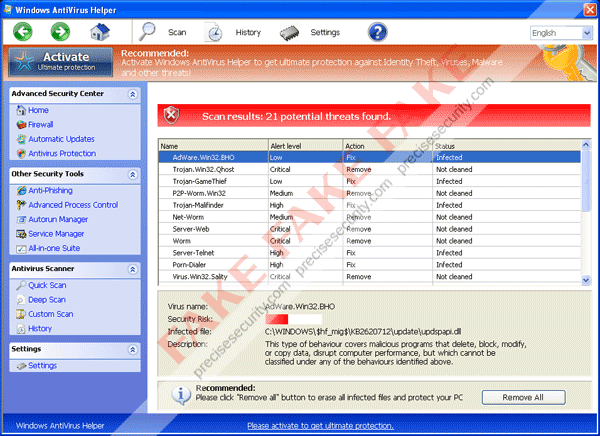This screenshot has width=600, height=436.
Task: Click the Settings chip icon in toolbar
Action: [289, 33]
